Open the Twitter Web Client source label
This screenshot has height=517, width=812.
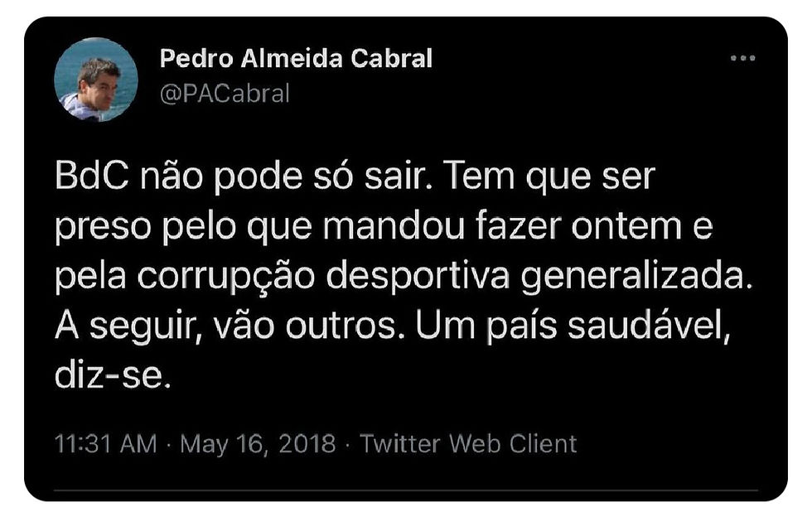468,444
